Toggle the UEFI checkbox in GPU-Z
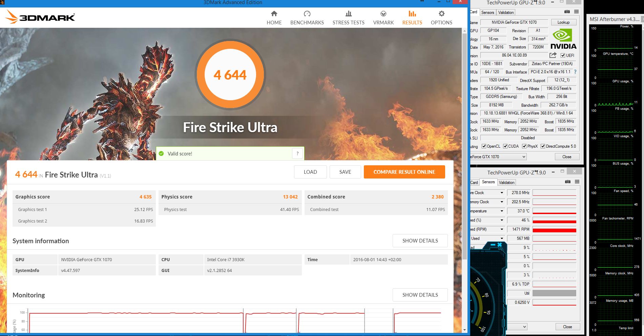644x336 pixels. click(x=563, y=56)
